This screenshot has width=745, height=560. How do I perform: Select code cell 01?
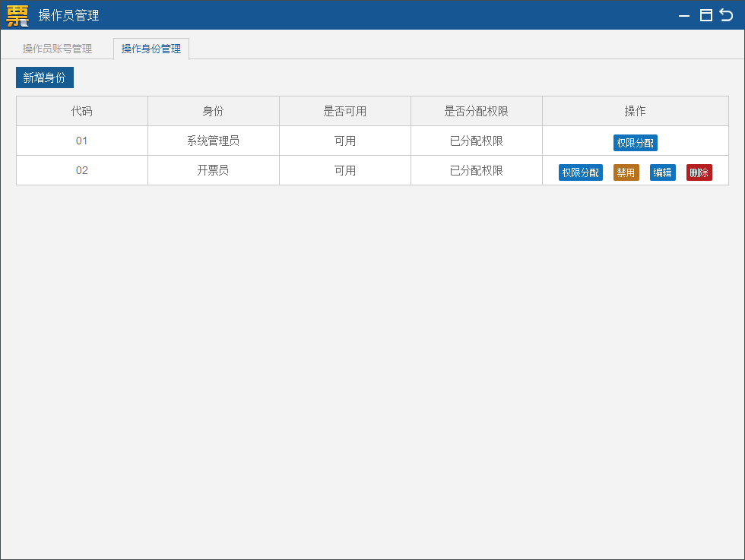pos(82,141)
